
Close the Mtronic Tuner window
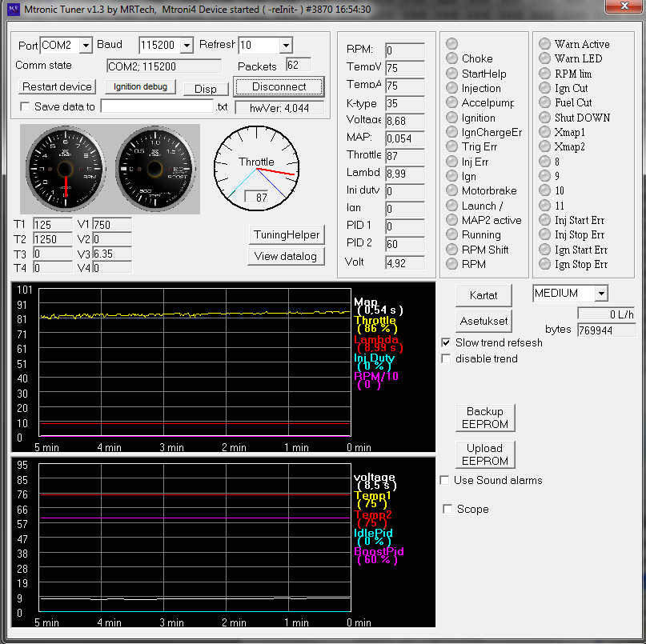624,6
